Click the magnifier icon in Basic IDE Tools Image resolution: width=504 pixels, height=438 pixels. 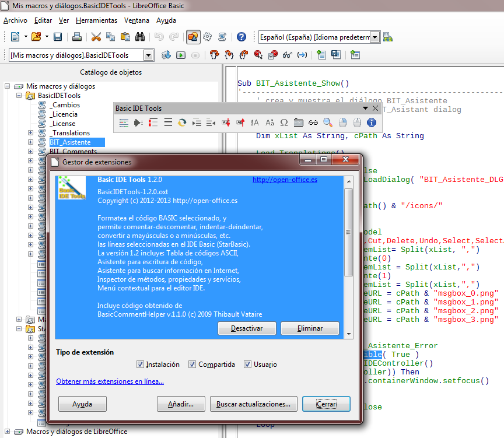(328, 122)
